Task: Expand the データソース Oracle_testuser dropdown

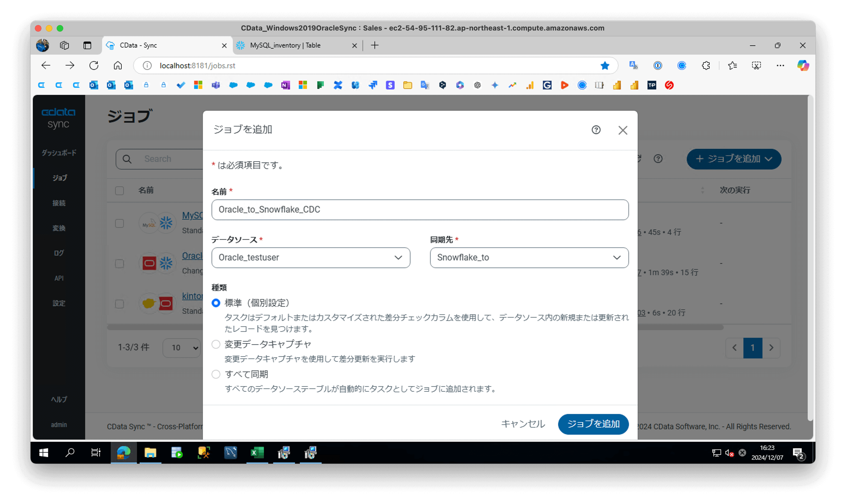Action: [310, 257]
